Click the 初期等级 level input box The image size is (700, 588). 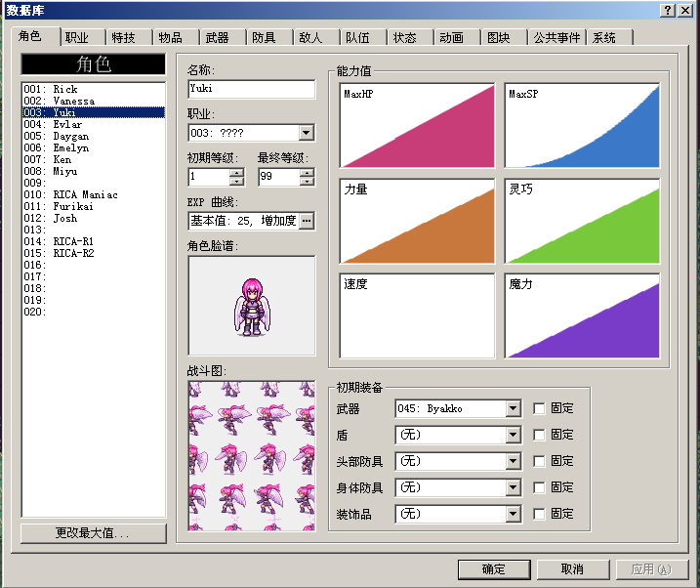coord(209,177)
